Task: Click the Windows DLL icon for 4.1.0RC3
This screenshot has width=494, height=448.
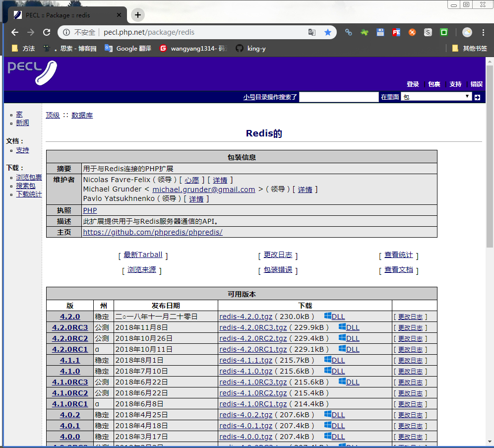Action: pos(342,381)
